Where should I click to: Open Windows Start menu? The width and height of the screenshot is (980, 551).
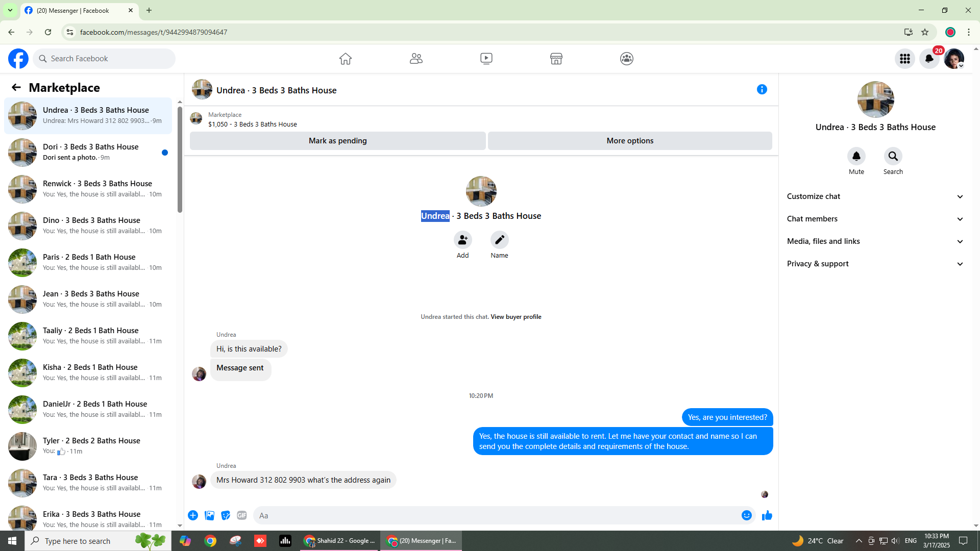click(12, 541)
